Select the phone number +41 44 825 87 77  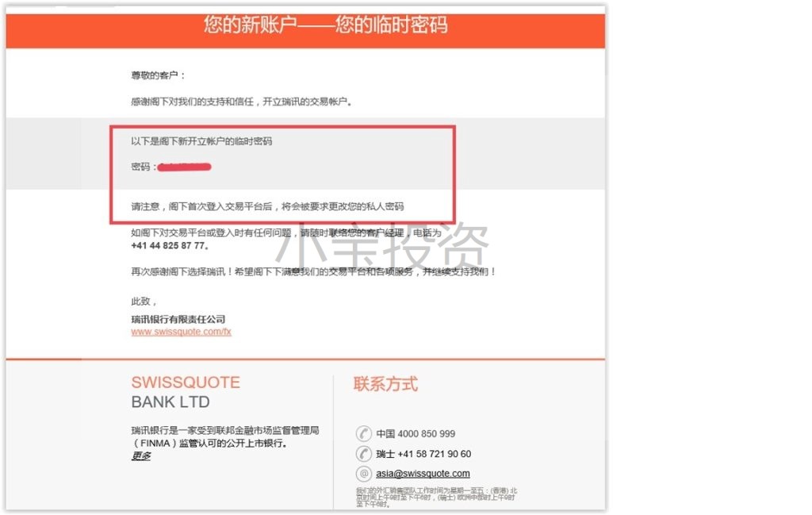click(170, 245)
